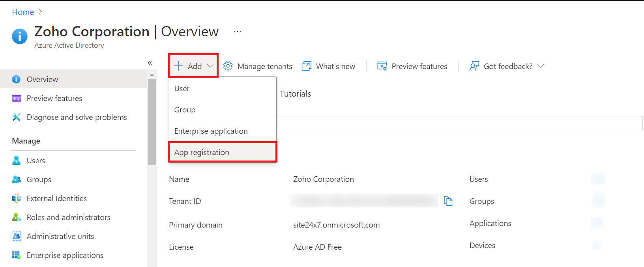
Task: Click the Enterprise applications grid icon
Action: [x=16, y=255]
